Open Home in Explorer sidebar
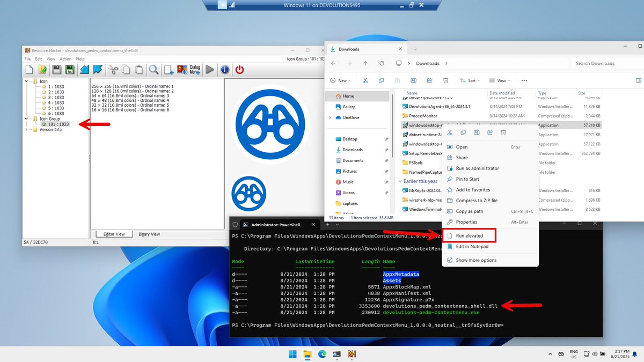The height and width of the screenshot is (362, 644). click(357, 96)
